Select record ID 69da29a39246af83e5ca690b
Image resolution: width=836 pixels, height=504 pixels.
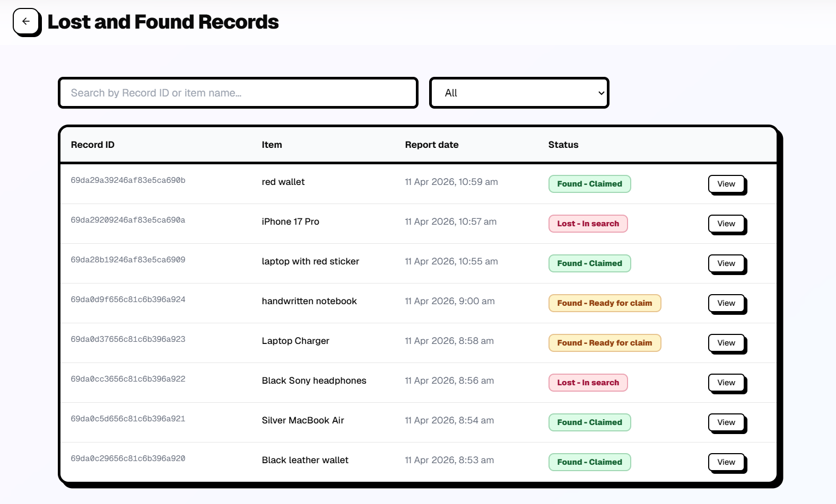point(128,180)
